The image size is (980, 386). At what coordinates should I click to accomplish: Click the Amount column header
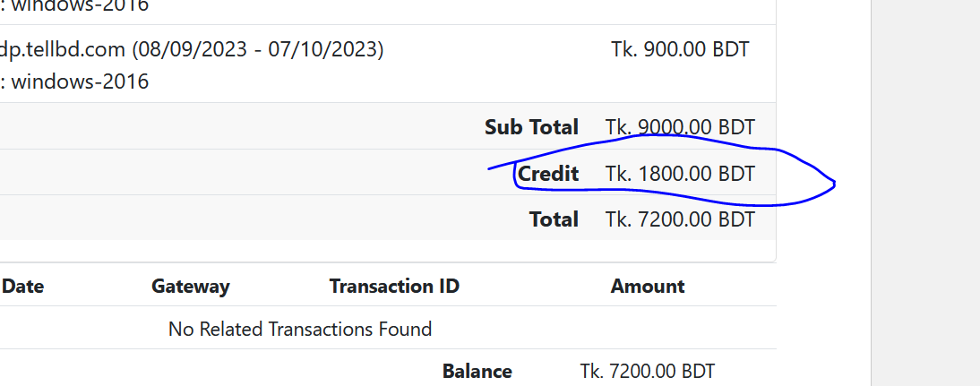(648, 287)
